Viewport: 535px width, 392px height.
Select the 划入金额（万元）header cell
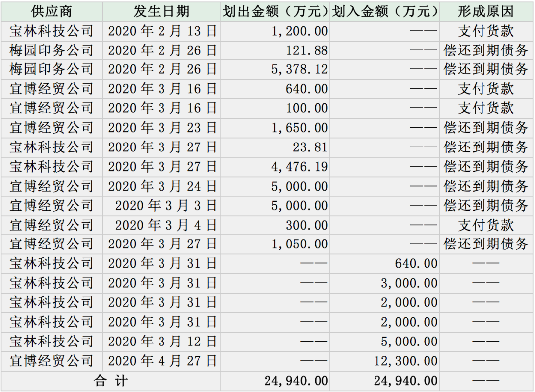[385, 12]
